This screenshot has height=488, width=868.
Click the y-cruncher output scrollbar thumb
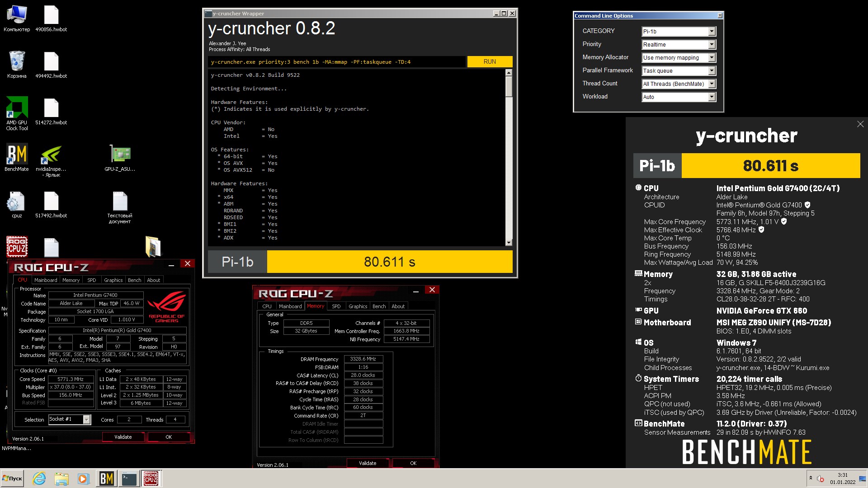tap(509, 86)
